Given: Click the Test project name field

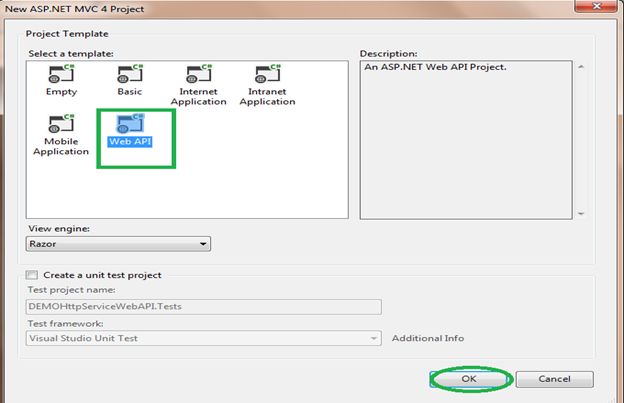Looking at the screenshot, I should pyautogui.click(x=204, y=307).
